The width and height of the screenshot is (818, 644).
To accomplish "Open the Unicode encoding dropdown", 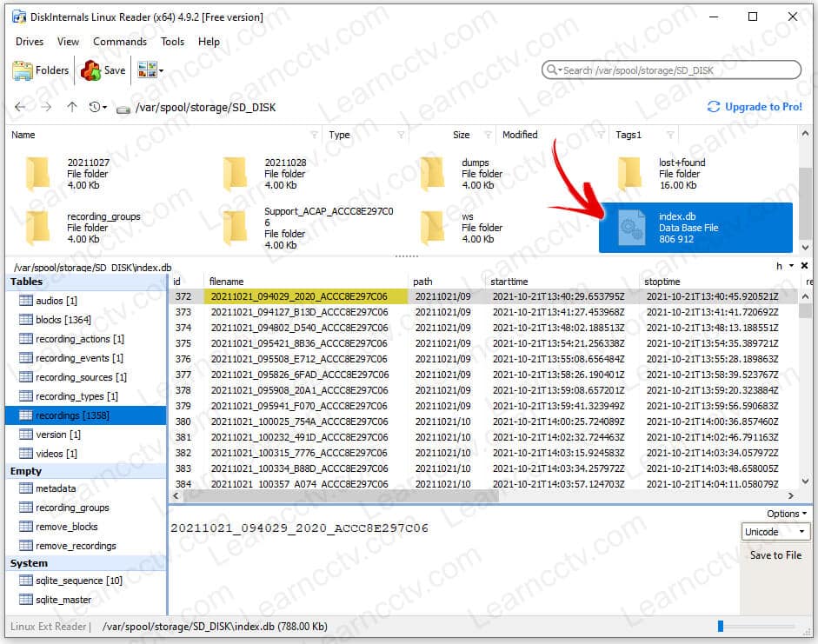I will click(x=775, y=532).
